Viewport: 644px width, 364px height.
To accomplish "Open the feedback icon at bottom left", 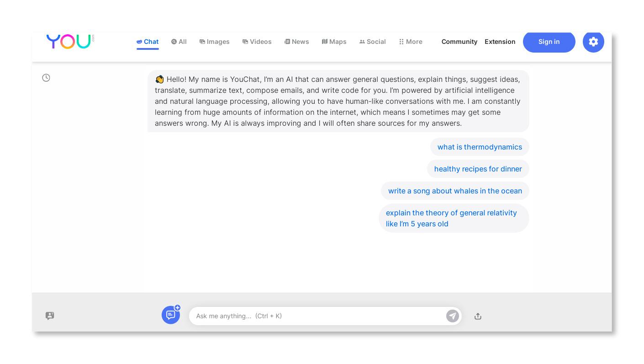I will (x=50, y=316).
